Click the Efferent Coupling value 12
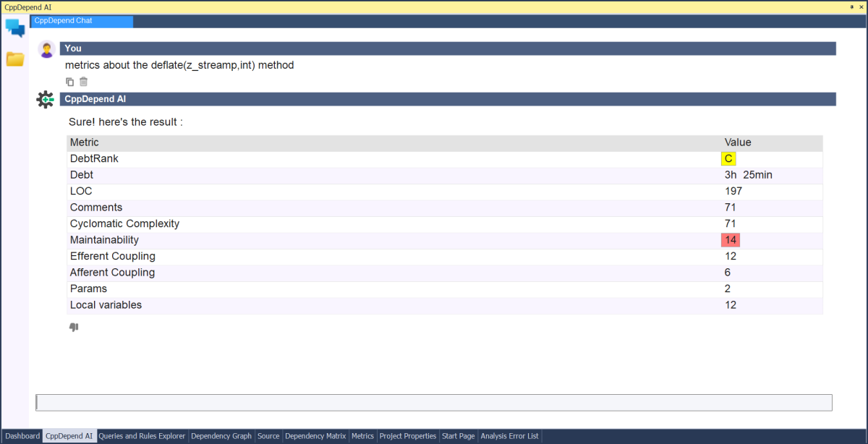Screen dimensions: 868x444 pos(731,256)
